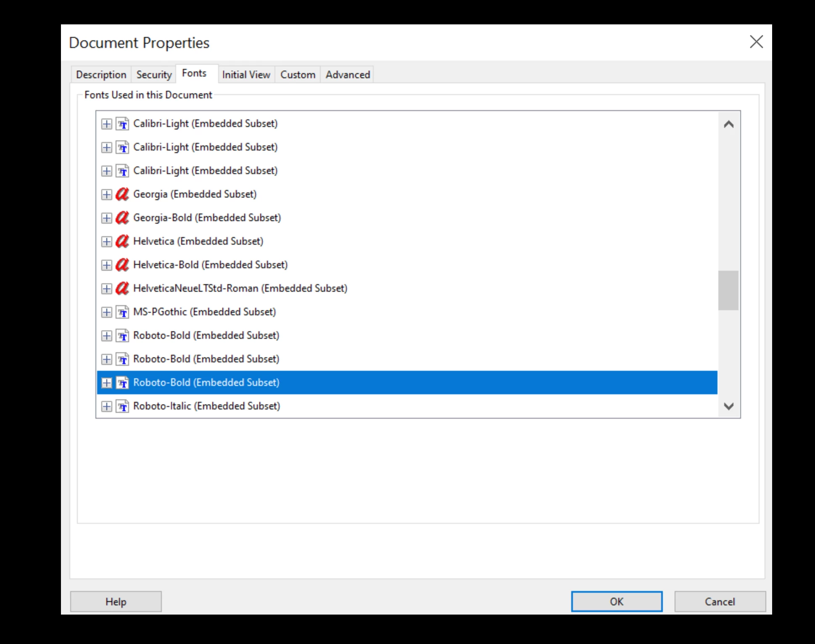
Task: Click the Helvetica-Bold font type icon
Action: [x=122, y=265]
